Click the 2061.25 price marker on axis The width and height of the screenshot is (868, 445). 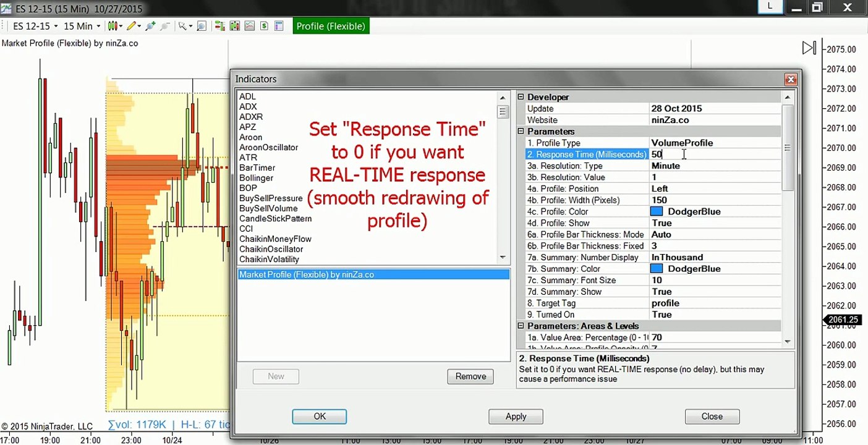(842, 320)
